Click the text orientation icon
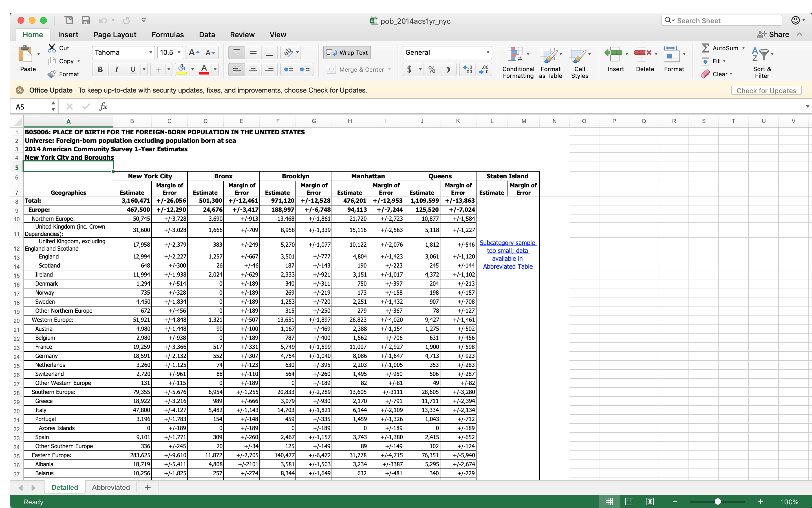This screenshot has height=508, width=812. tap(288, 52)
